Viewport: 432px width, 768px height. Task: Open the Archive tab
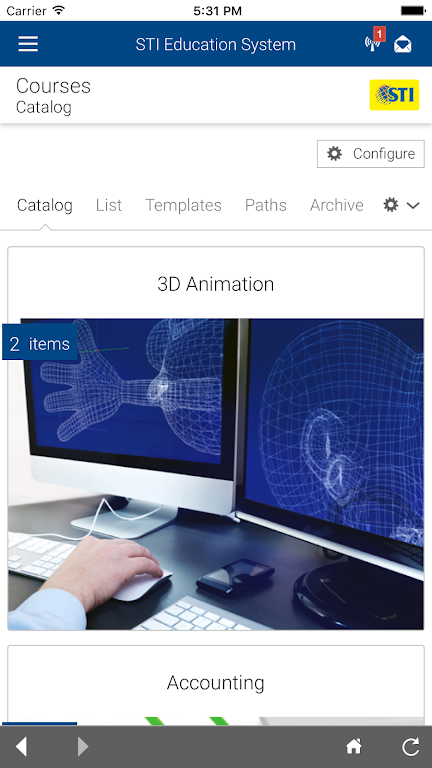pyautogui.click(x=337, y=205)
